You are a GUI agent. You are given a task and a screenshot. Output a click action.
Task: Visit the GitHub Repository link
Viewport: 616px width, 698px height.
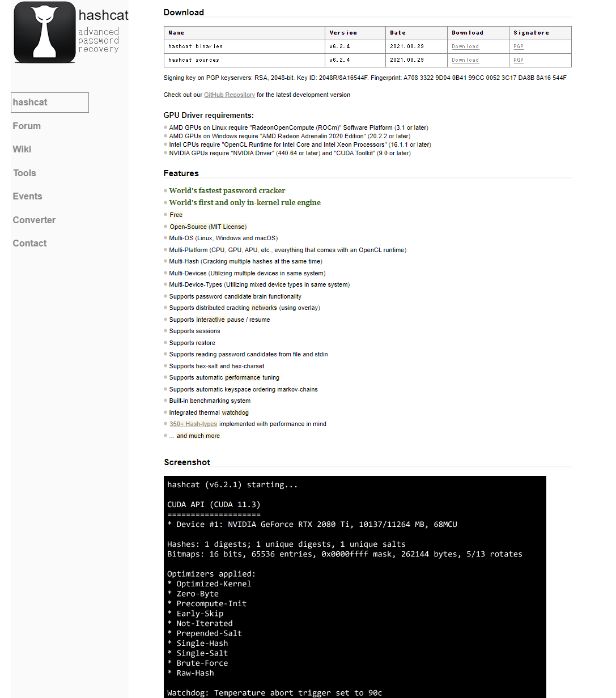coord(230,95)
